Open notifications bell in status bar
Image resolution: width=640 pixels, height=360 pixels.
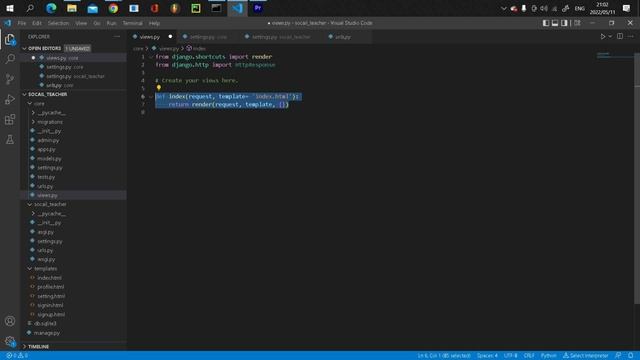[x=631, y=356]
